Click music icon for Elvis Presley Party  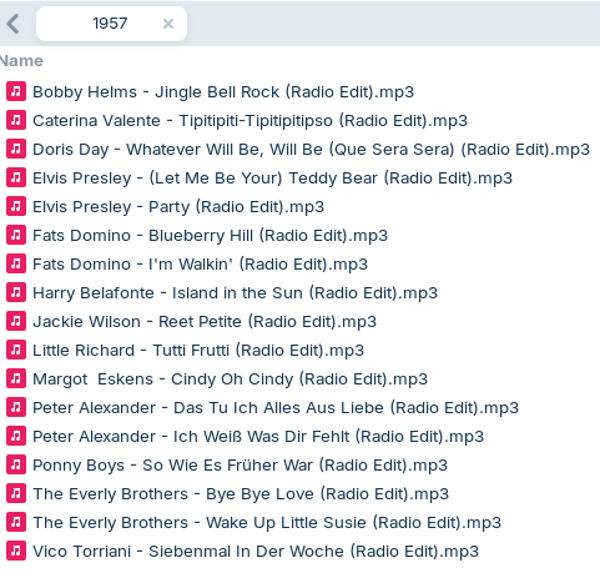(x=16, y=206)
